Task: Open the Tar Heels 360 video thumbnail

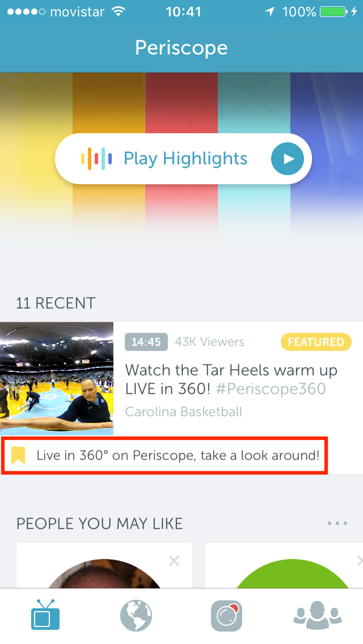Action: point(57,379)
